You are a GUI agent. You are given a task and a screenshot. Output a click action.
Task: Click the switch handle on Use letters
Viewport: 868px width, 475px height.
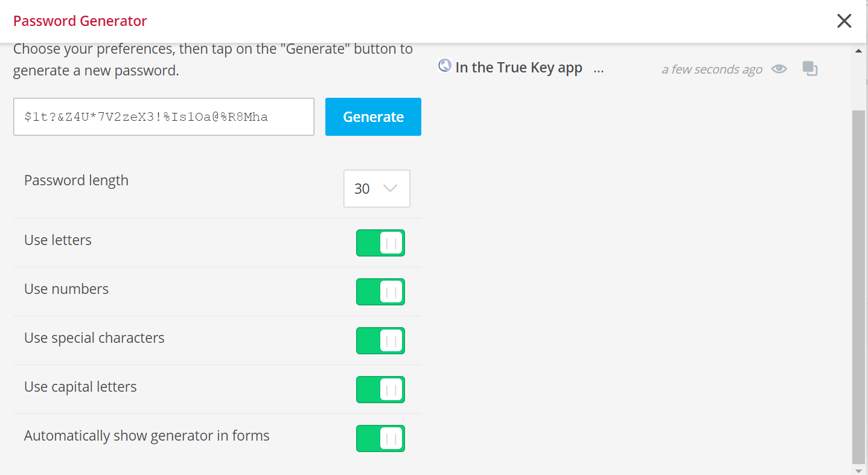(x=391, y=243)
